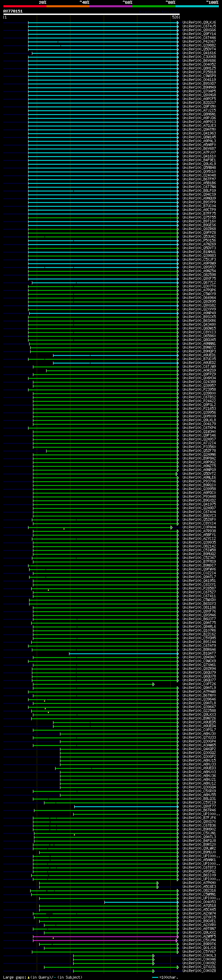Select the UniRef100_Q9FGL2 label
The width and height of the screenshot is (222, 980).
tap(199, 405)
